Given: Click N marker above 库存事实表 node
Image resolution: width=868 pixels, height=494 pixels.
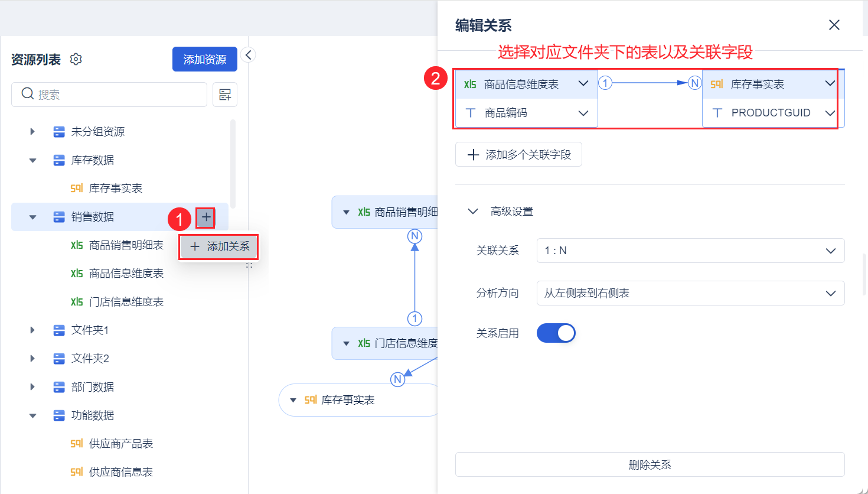Looking at the screenshot, I should pyautogui.click(x=398, y=379).
